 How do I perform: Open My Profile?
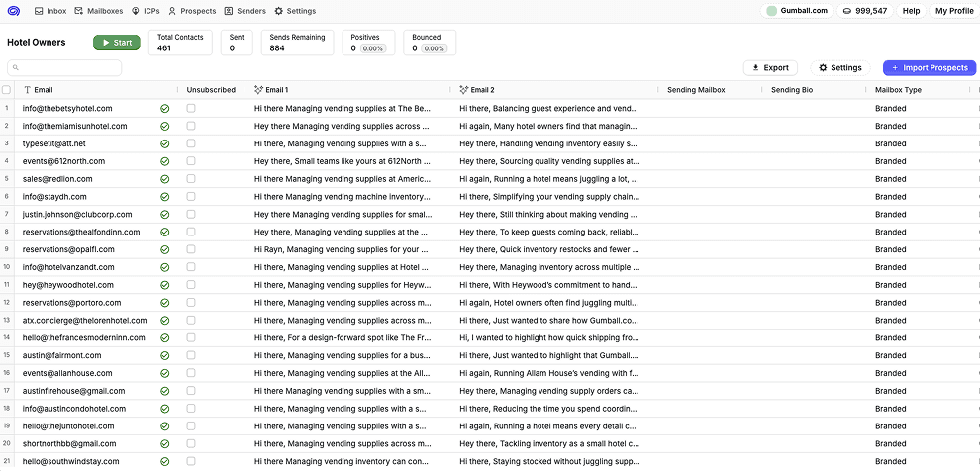pos(953,11)
